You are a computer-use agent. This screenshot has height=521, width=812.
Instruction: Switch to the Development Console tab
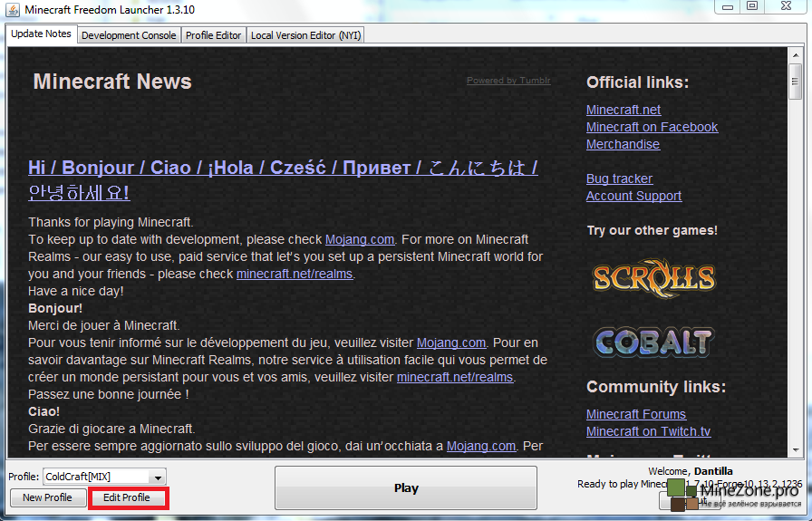tap(129, 35)
